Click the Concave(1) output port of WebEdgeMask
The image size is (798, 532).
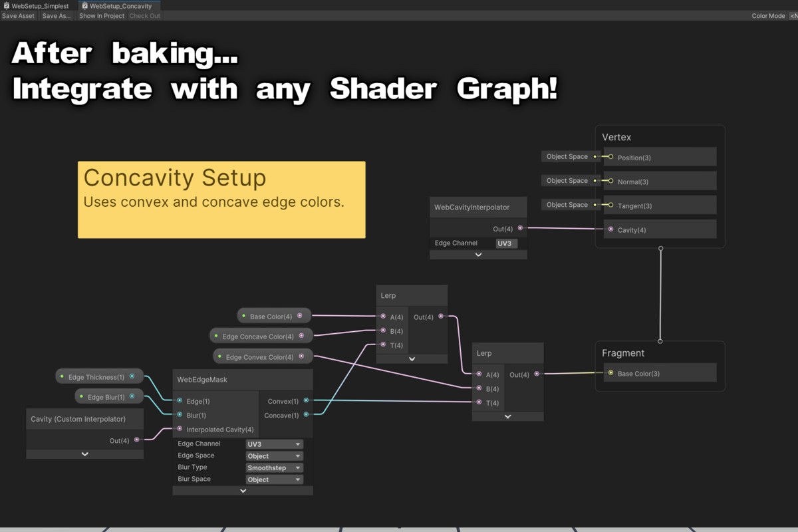(x=305, y=414)
